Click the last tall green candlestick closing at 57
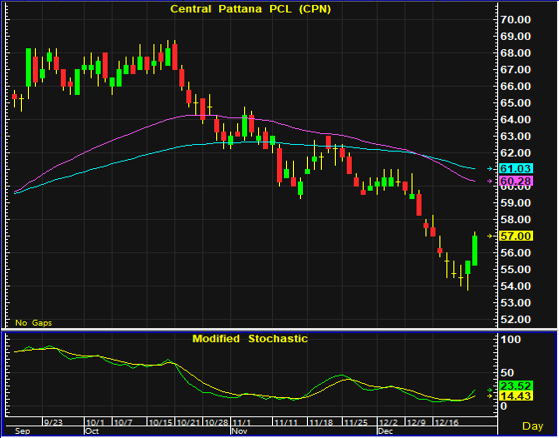This screenshot has width=559, height=438. pos(475,251)
